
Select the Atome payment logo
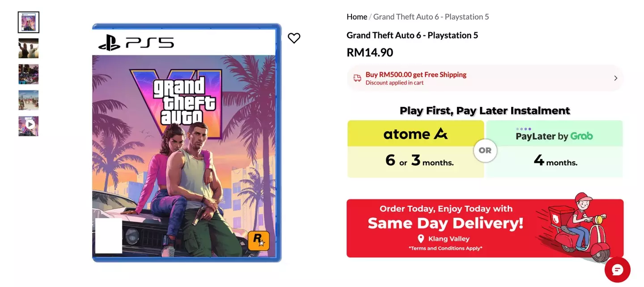coord(415,134)
